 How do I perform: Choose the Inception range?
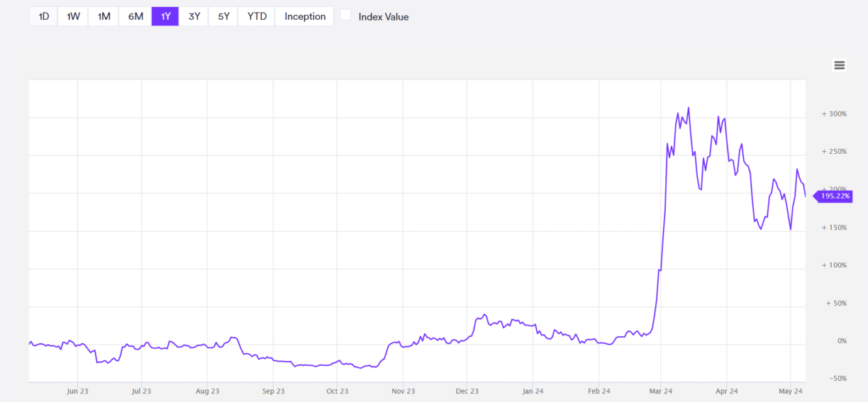tap(305, 16)
